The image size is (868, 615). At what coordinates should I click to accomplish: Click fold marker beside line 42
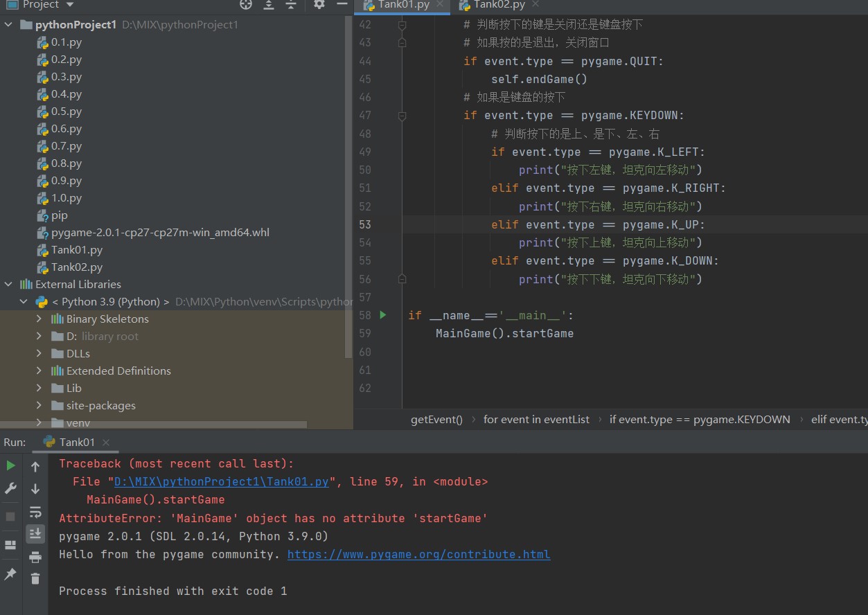pos(402,25)
